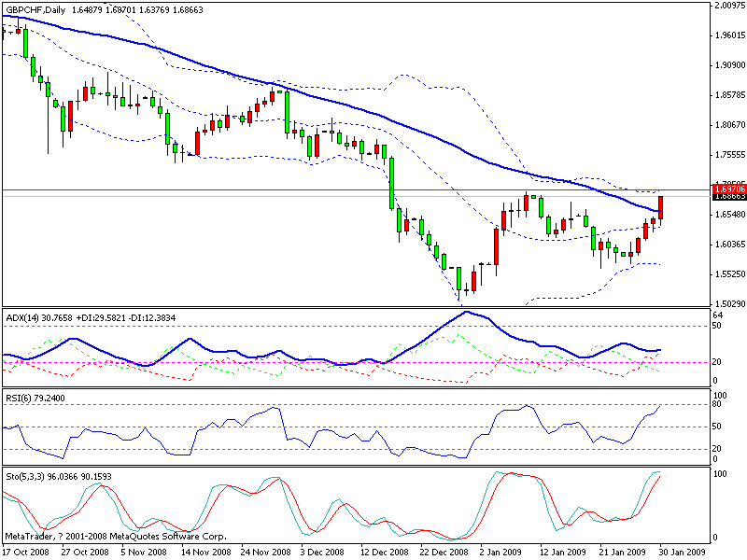Click the 12 Dec 2008 date label
This screenshot has height=560, width=747.
coord(385,552)
